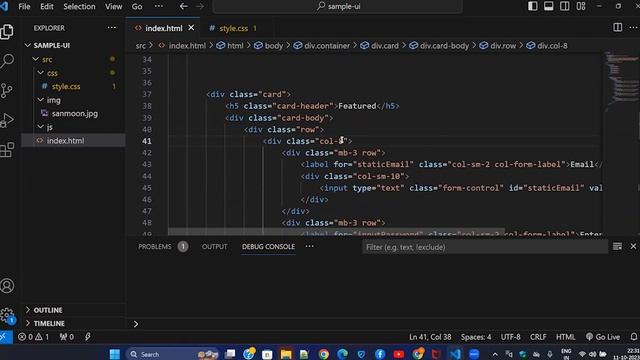Open panel's additional views ellipsis

coord(310,246)
